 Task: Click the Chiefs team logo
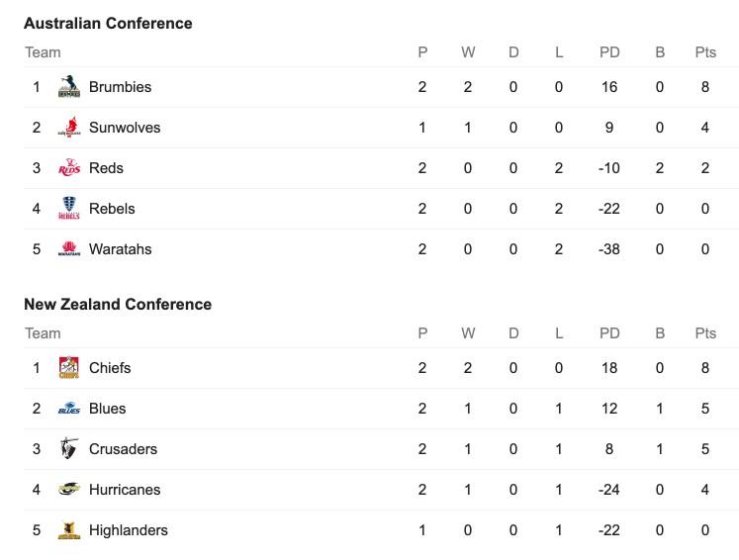(x=69, y=368)
